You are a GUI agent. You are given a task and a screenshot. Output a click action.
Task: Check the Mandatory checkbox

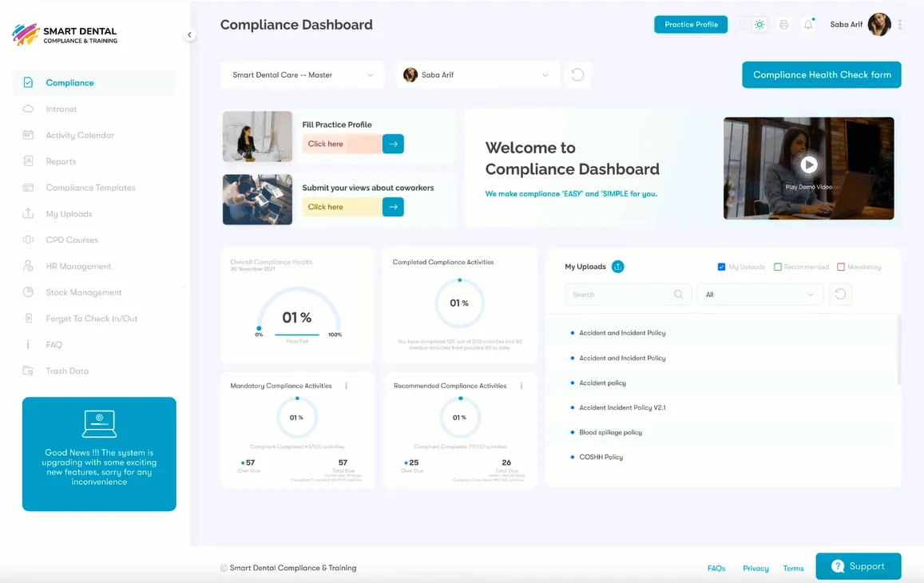point(841,267)
